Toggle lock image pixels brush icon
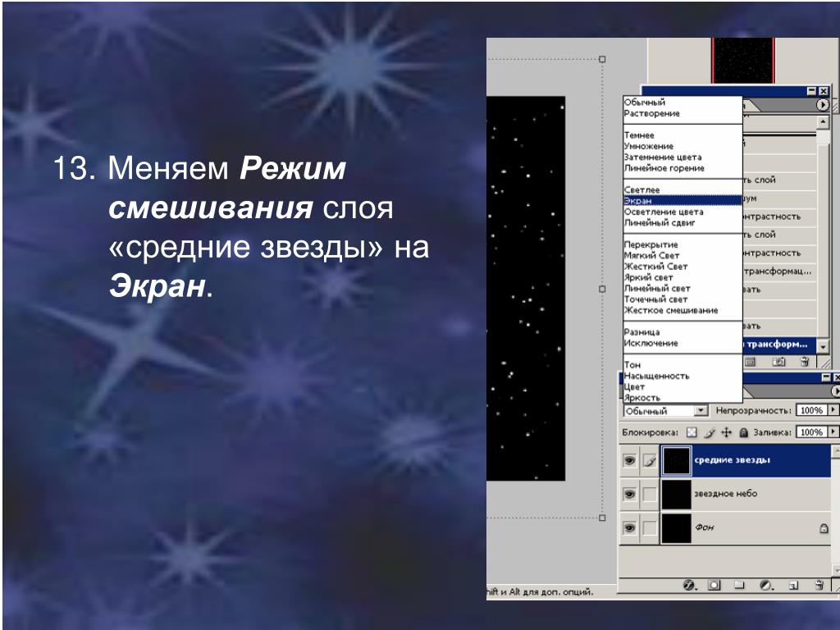 coord(710,432)
